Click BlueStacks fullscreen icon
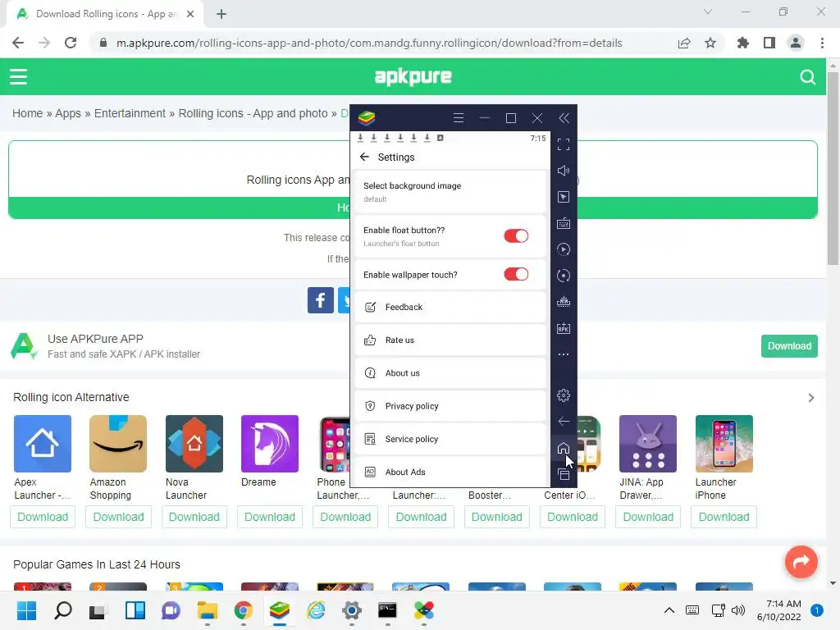The image size is (840, 630). tap(563, 144)
